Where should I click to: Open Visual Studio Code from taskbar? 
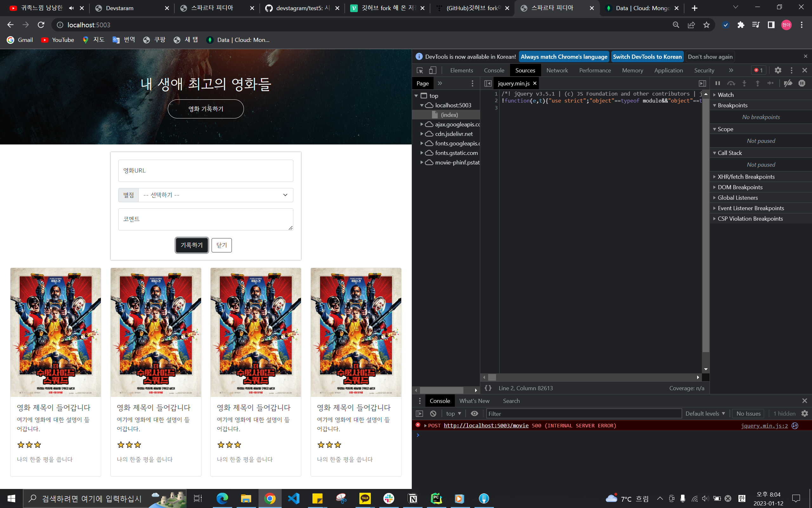(294, 498)
